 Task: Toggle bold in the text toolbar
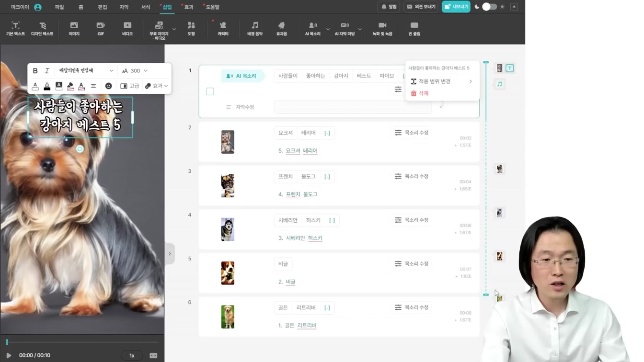[35, 71]
